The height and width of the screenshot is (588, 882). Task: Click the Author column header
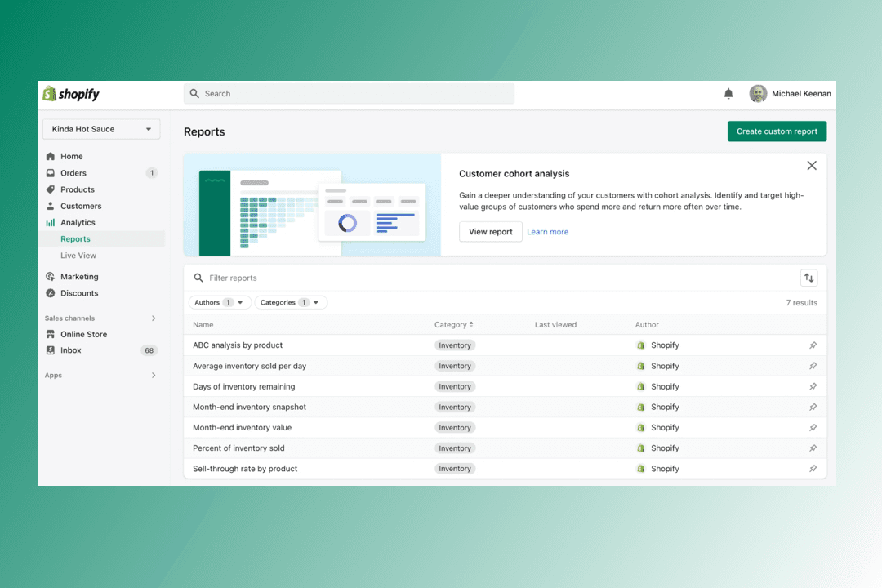[647, 325]
